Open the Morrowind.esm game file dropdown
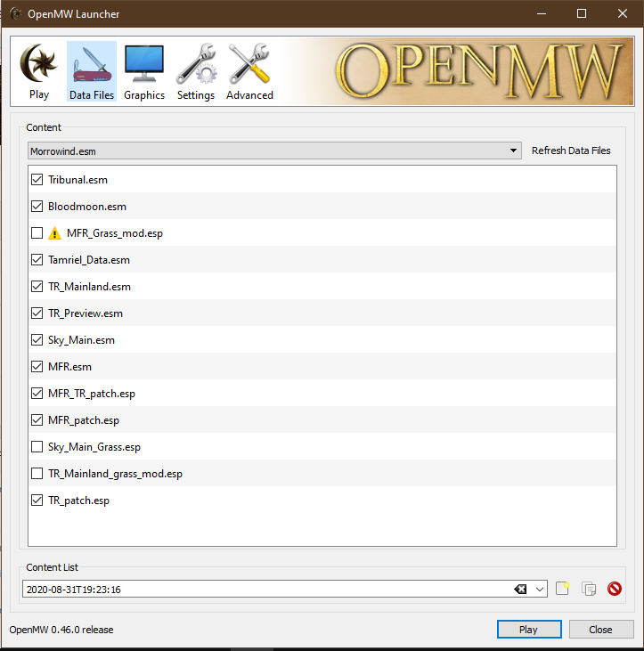Screen dimensions: 644x651 [x=274, y=151]
